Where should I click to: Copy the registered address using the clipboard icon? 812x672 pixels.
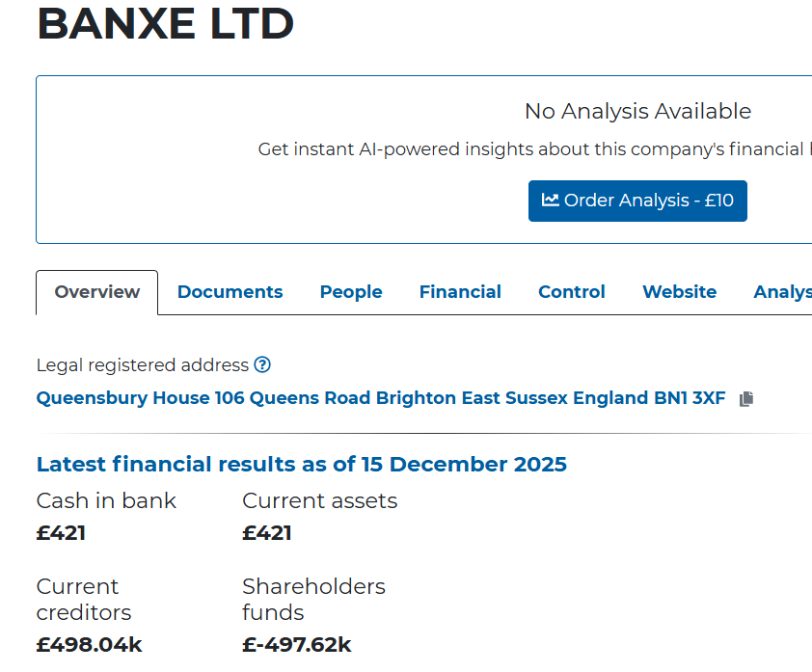pyautogui.click(x=745, y=398)
